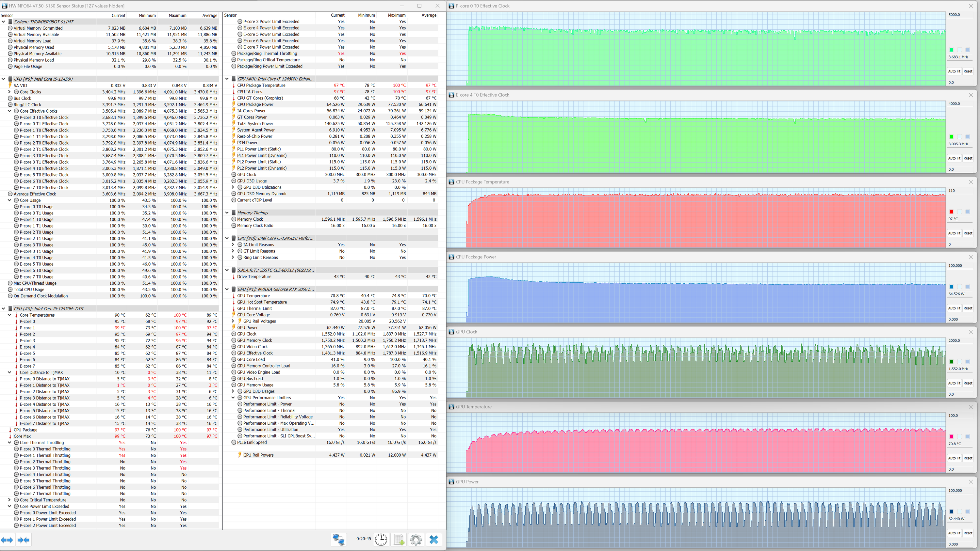The image size is (980, 551).
Task: Start logging with the document-plus icon
Action: click(x=399, y=539)
